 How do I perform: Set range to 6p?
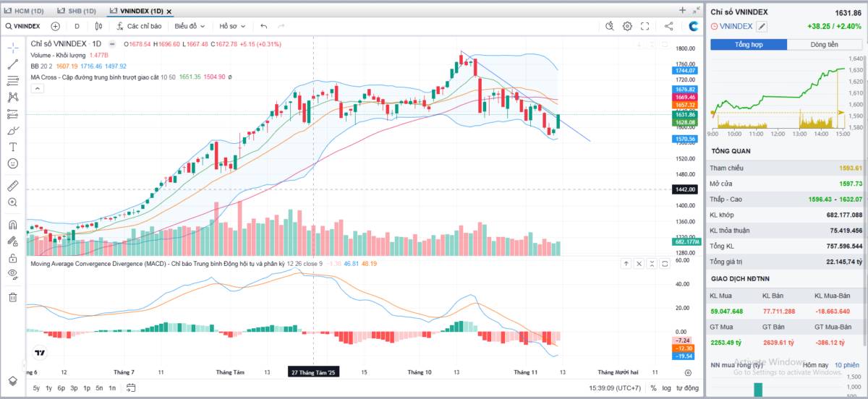pyautogui.click(x=61, y=388)
